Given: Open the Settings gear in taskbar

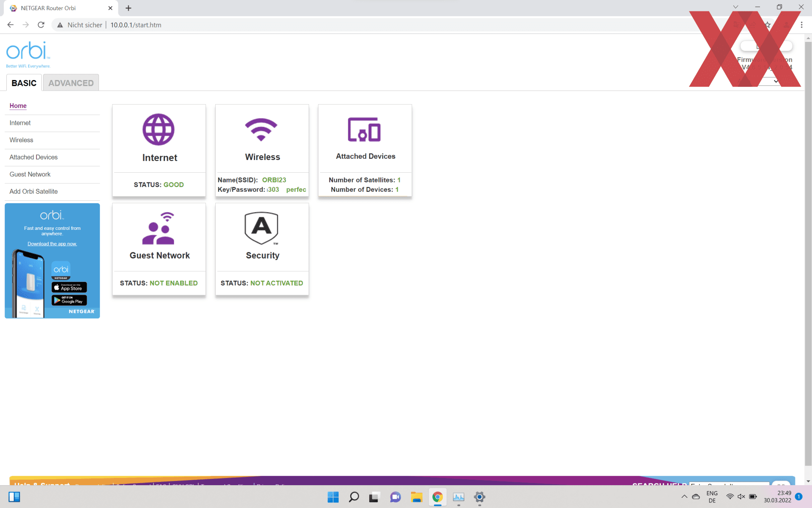Looking at the screenshot, I should point(479,497).
